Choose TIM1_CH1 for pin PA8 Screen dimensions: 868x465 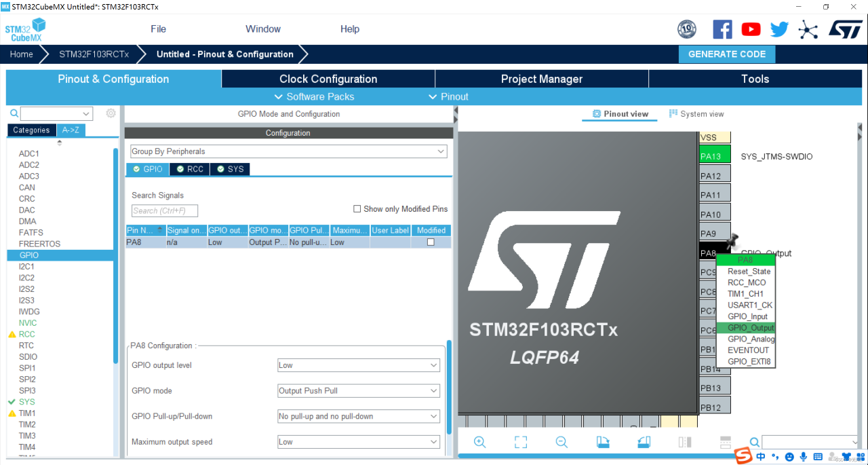(x=746, y=294)
